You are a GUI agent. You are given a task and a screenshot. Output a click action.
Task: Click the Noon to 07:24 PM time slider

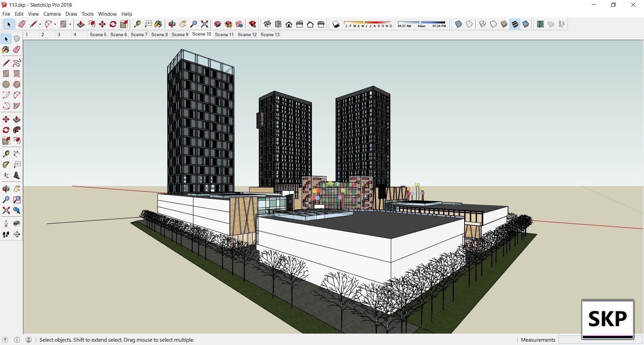click(x=433, y=22)
